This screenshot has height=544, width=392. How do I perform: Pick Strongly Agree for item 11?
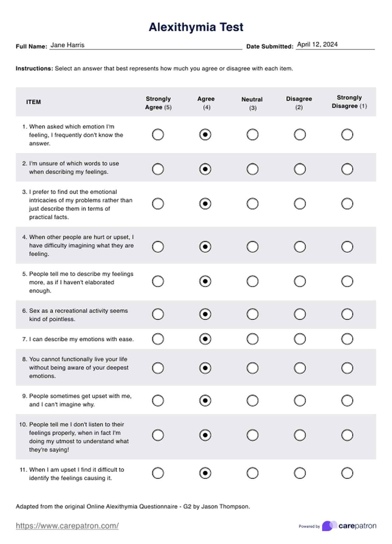(x=158, y=473)
